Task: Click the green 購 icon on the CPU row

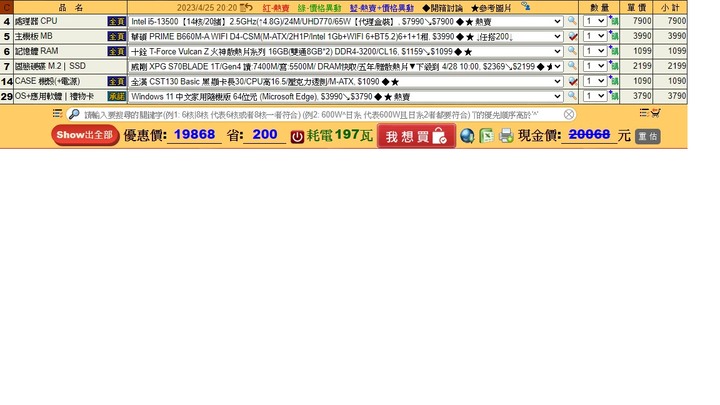Action: pyautogui.click(x=613, y=21)
